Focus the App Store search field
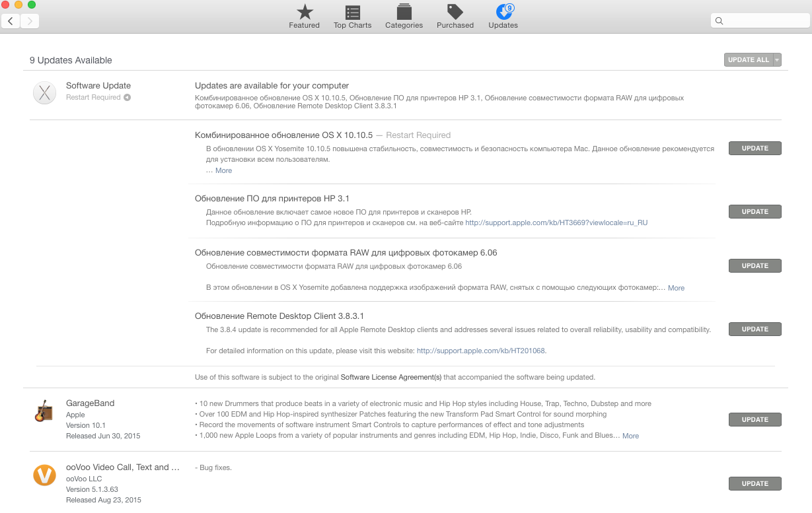The image size is (812, 513). (760, 21)
